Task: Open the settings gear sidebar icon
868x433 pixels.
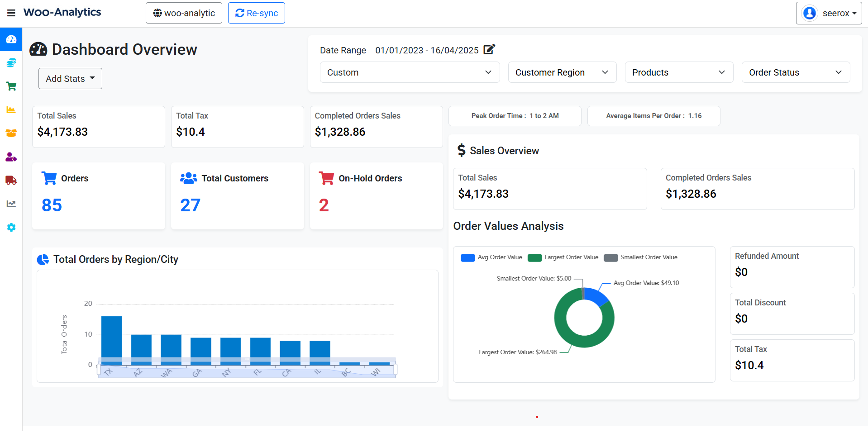Action: (x=11, y=228)
